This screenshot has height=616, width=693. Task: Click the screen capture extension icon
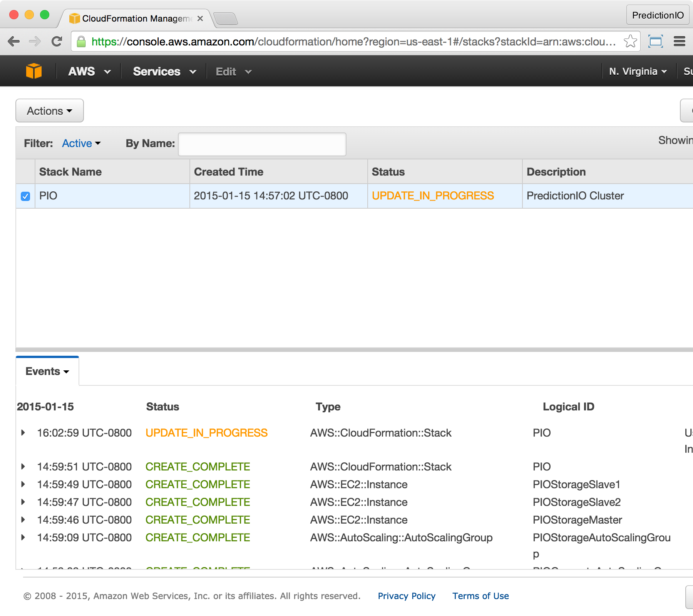(655, 42)
